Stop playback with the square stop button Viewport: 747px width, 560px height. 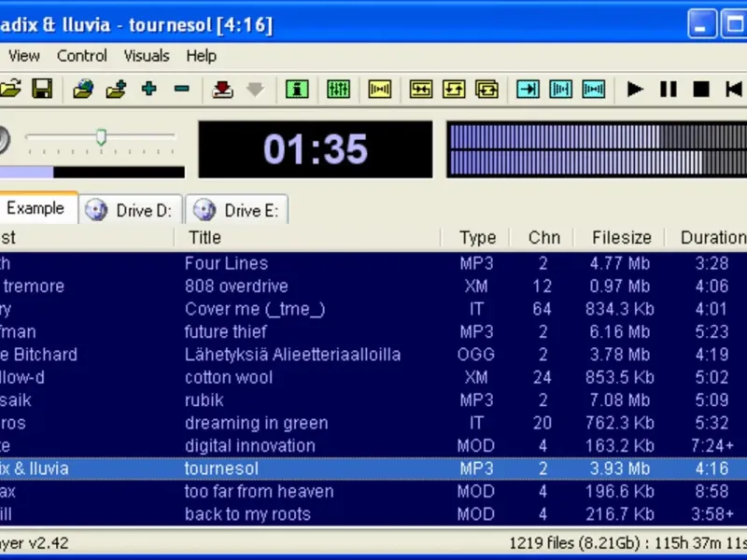(x=701, y=90)
